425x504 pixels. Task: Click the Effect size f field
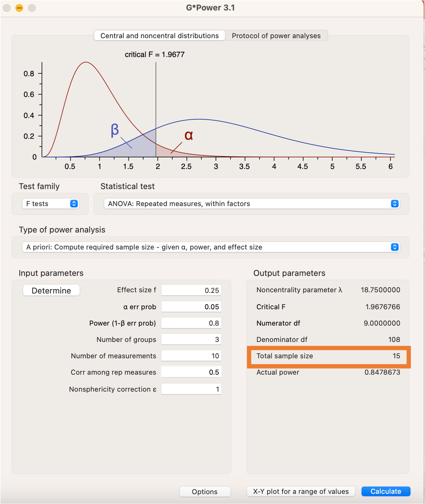click(x=191, y=290)
